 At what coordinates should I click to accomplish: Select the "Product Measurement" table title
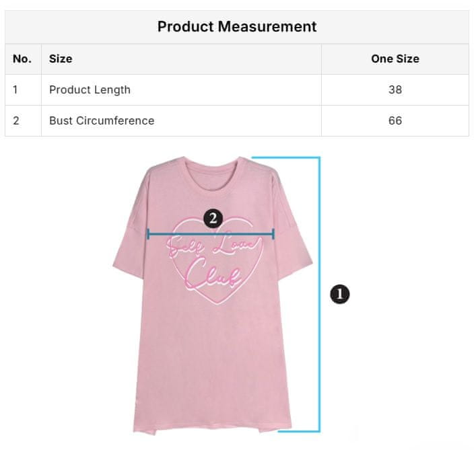(237, 27)
